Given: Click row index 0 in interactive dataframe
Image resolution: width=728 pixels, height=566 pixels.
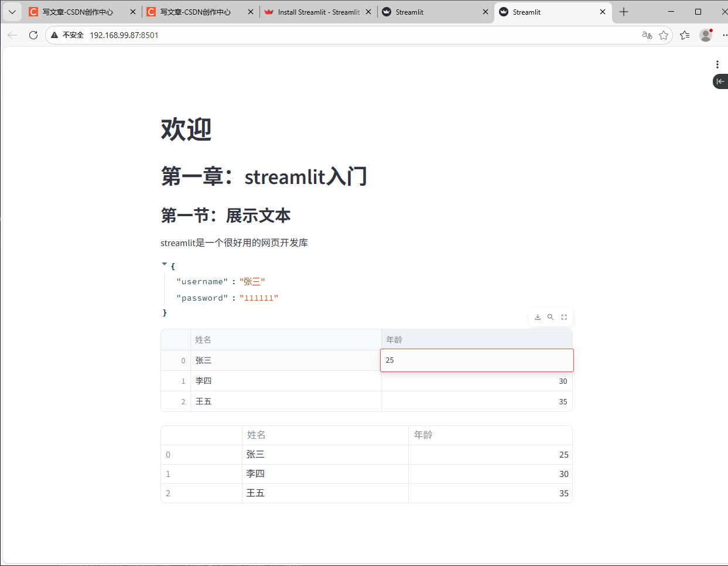Looking at the screenshot, I should [x=176, y=360].
